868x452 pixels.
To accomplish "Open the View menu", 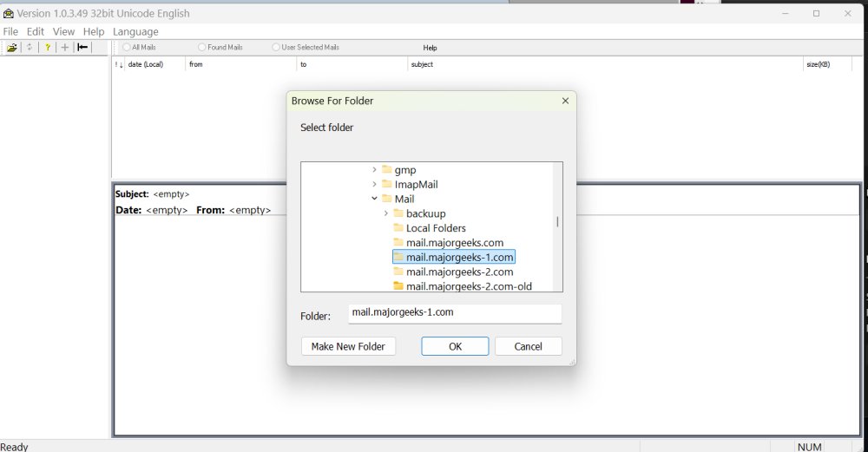I will pyautogui.click(x=63, y=31).
